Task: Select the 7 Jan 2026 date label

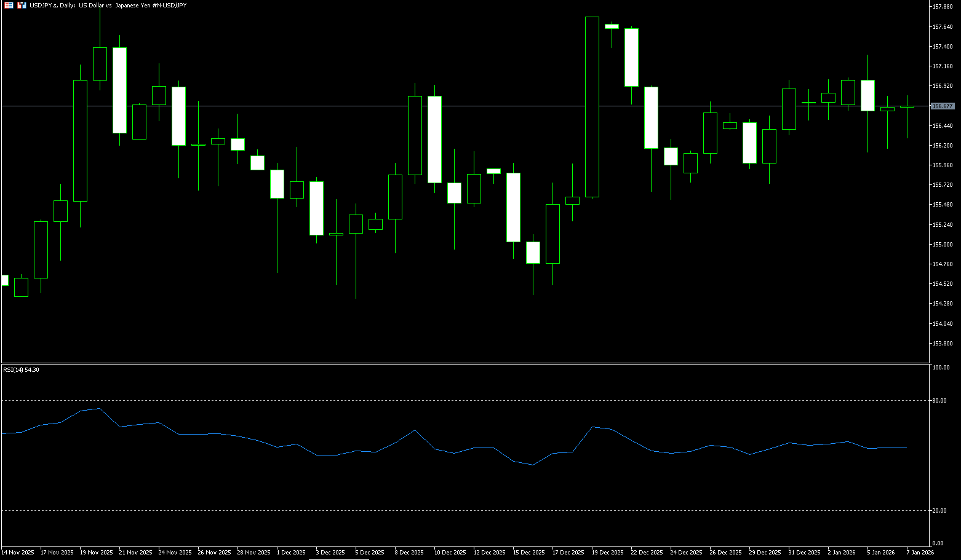Action: (920, 552)
